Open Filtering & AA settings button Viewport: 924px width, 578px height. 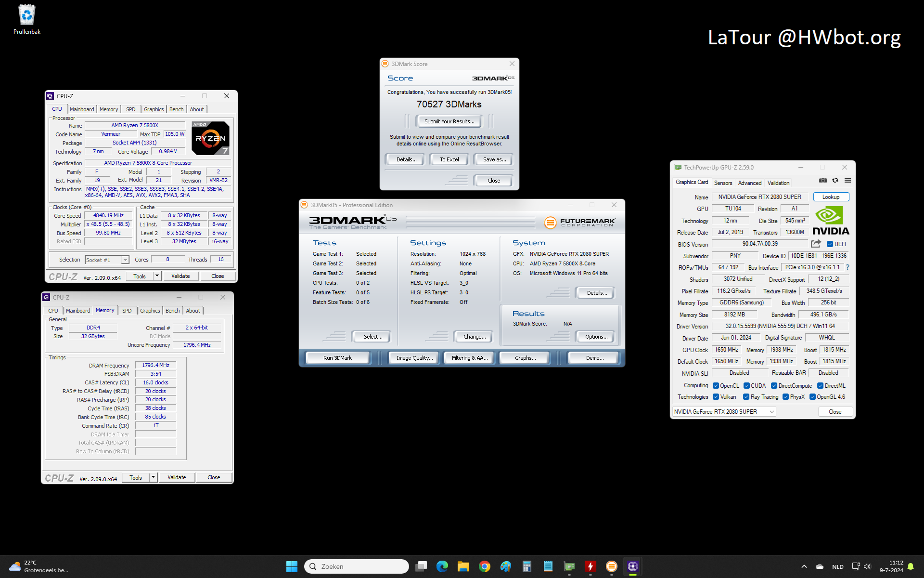click(470, 358)
